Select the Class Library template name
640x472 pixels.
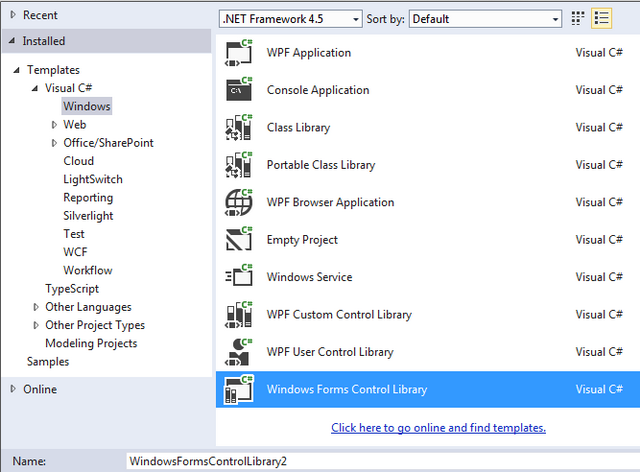[x=298, y=127]
